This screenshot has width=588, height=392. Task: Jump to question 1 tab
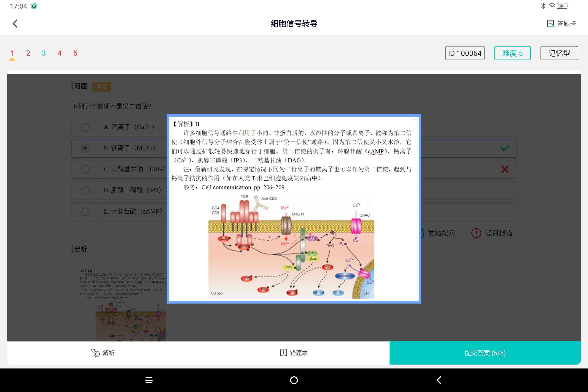pyautogui.click(x=12, y=53)
